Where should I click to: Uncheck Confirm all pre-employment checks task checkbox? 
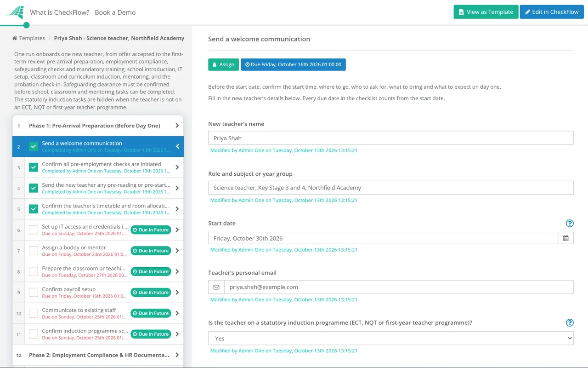tap(34, 167)
